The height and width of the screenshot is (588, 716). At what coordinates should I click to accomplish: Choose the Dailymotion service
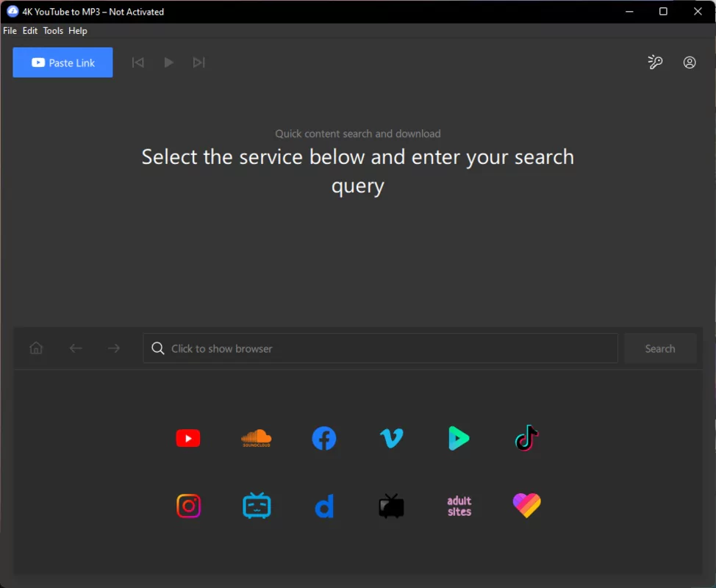(x=323, y=506)
